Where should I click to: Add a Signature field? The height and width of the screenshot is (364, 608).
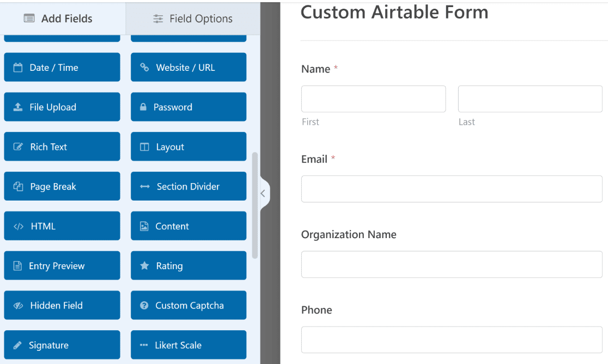coord(62,345)
